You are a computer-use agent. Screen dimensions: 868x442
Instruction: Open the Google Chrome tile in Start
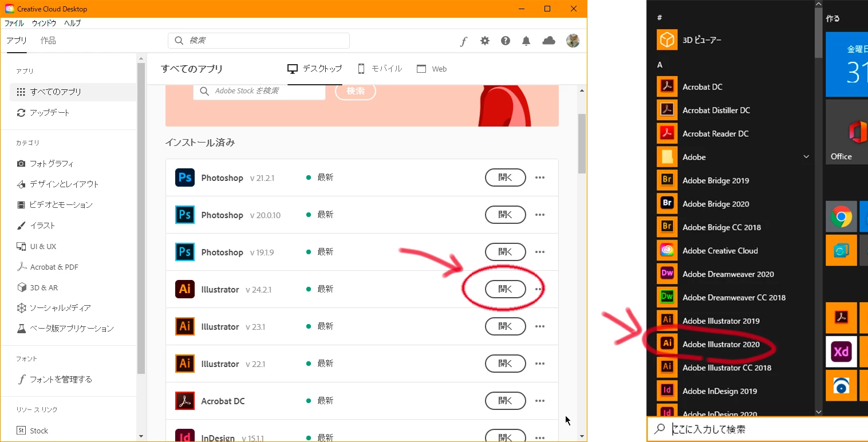(841, 216)
